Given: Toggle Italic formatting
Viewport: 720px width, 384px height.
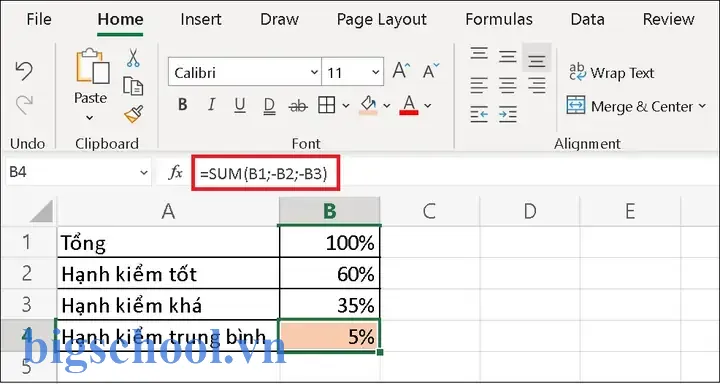Looking at the screenshot, I should pyautogui.click(x=211, y=105).
